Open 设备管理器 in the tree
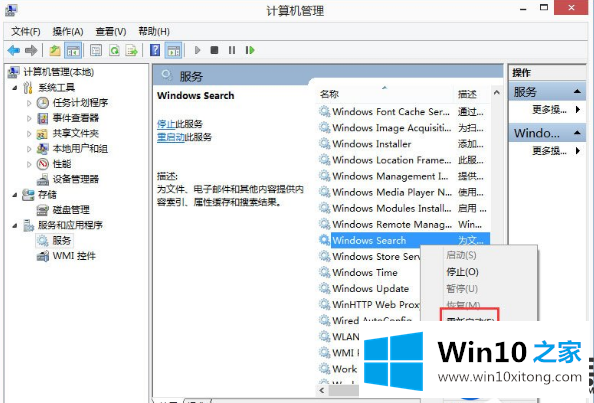594x403 pixels. (76, 179)
